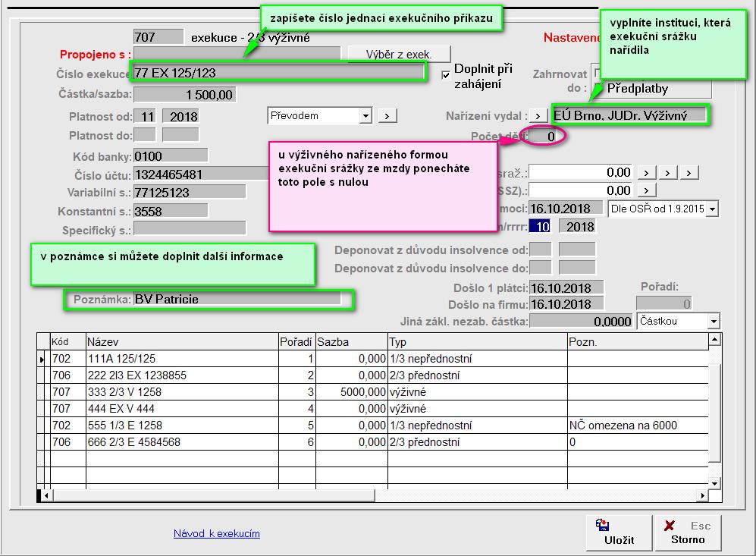The width and height of the screenshot is (756, 556).
Task: Click the Nařízení vydal field EÚ Brno
Action: click(x=629, y=115)
